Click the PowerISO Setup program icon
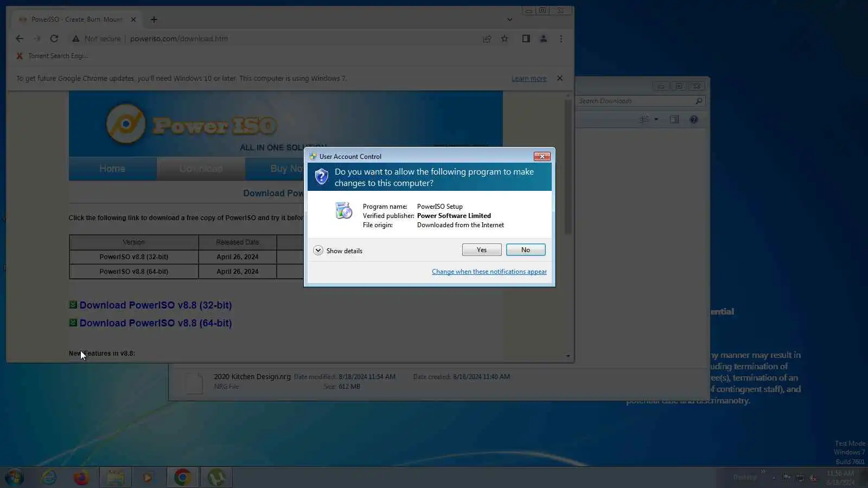 pyautogui.click(x=343, y=210)
